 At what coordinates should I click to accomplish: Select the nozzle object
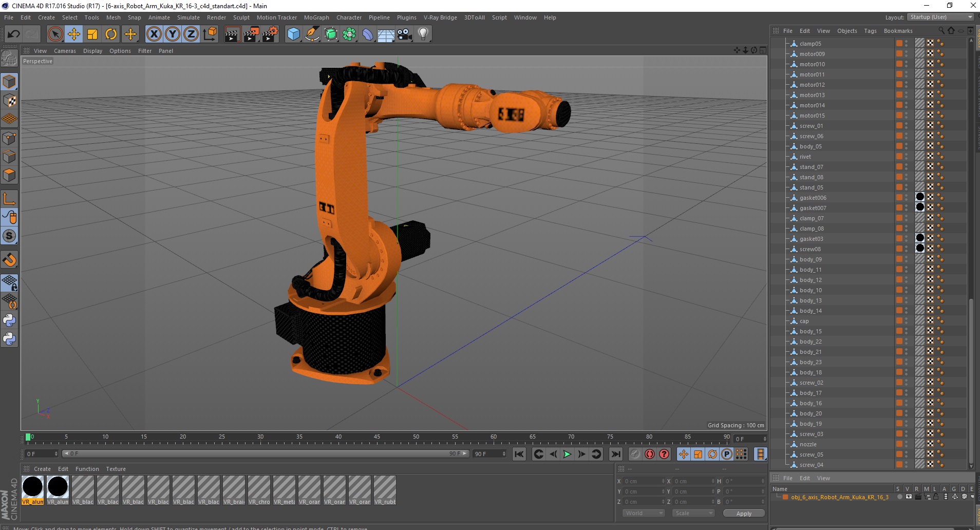click(808, 444)
